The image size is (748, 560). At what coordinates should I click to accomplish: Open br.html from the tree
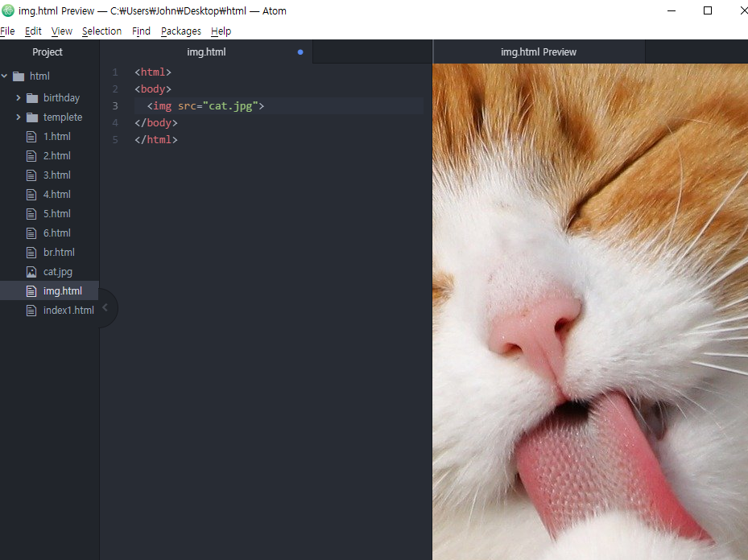(x=59, y=253)
